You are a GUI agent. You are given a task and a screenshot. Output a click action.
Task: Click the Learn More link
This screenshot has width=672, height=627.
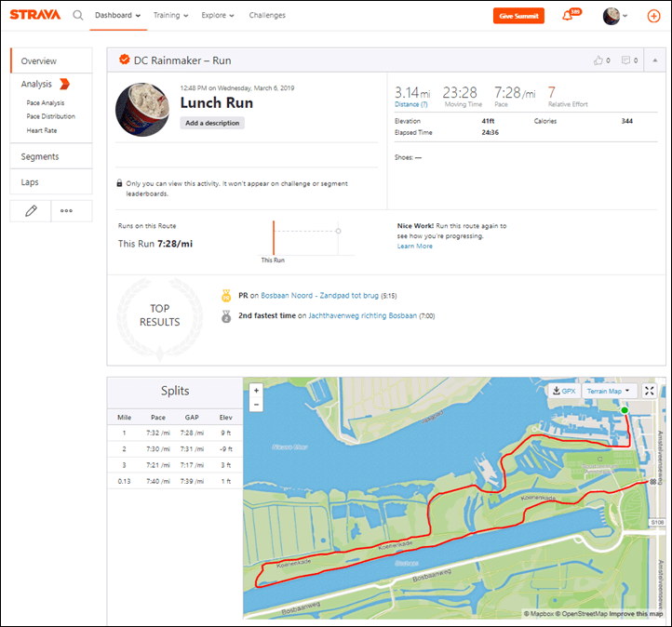coord(414,247)
